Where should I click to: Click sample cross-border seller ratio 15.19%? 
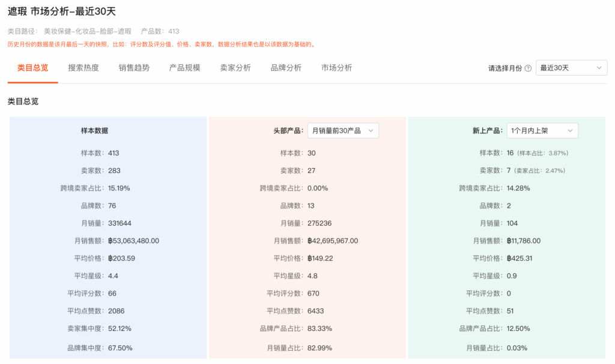119,188
